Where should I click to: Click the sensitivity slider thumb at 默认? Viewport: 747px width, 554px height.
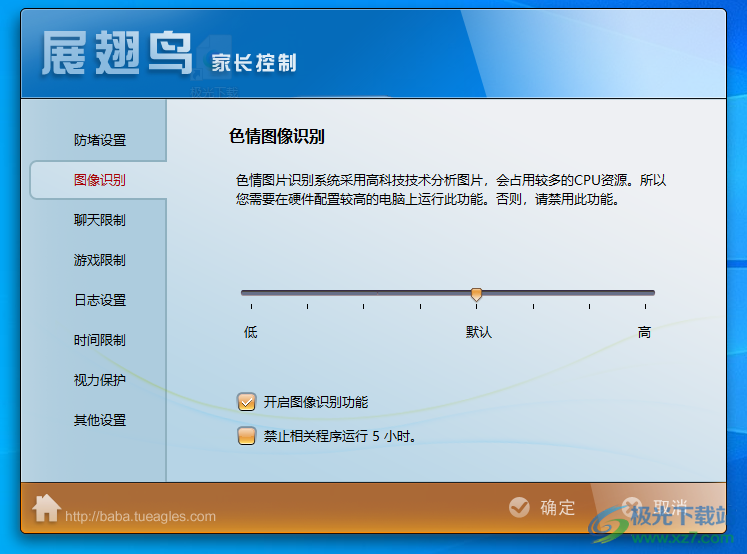coord(476,294)
